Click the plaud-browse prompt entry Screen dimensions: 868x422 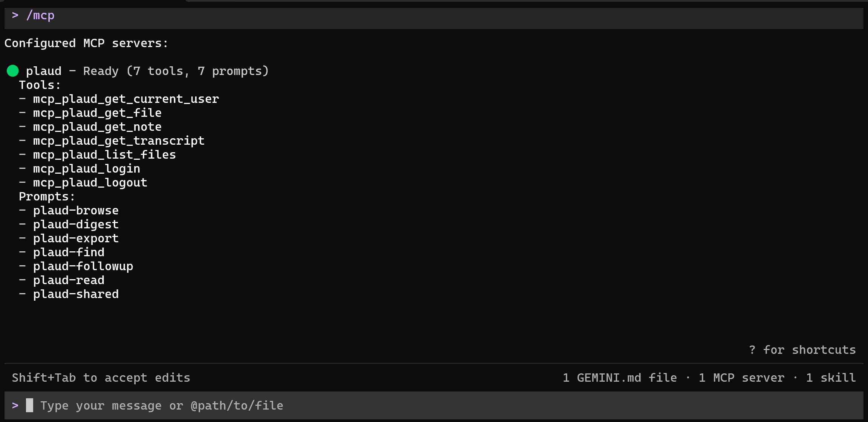pyautogui.click(x=76, y=211)
